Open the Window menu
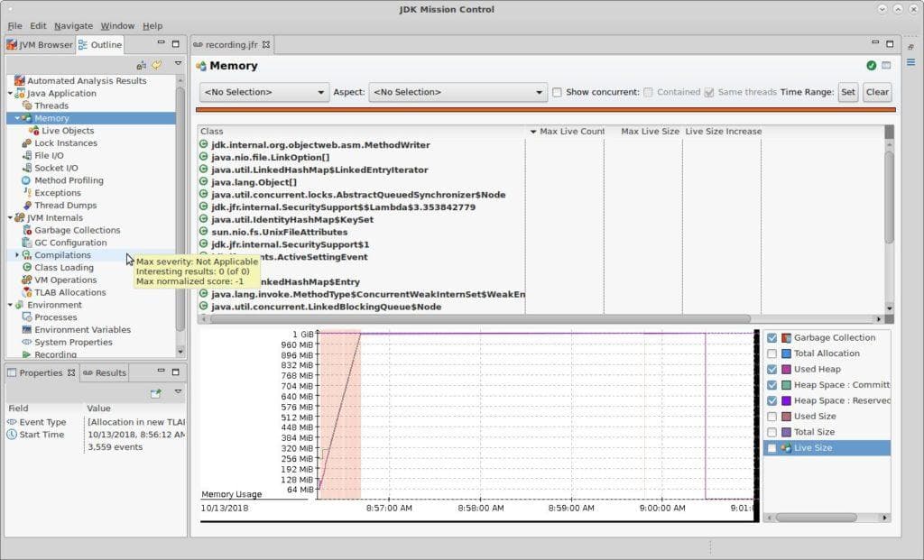 (x=117, y=26)
